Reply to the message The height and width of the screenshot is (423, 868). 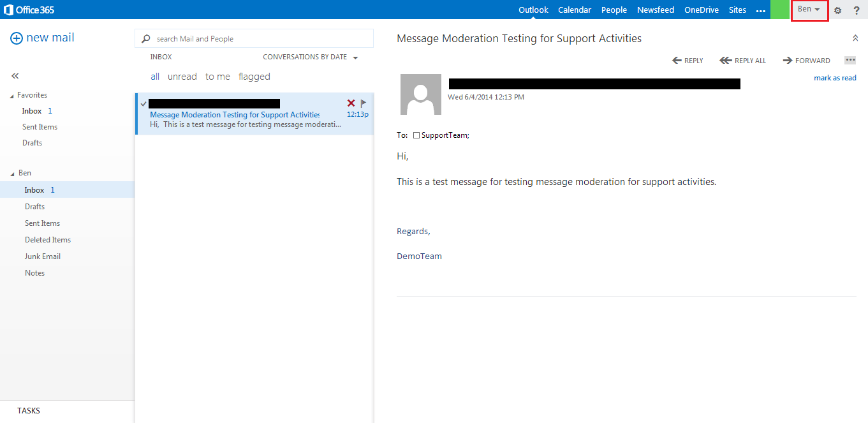[x=688, y=60]
